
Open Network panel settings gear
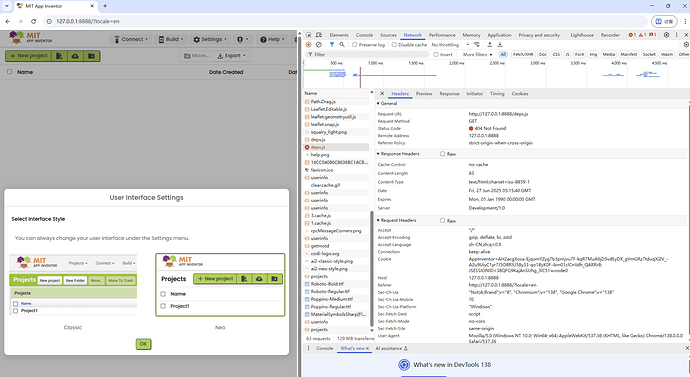pyautogui.click(x=686, y=44)
